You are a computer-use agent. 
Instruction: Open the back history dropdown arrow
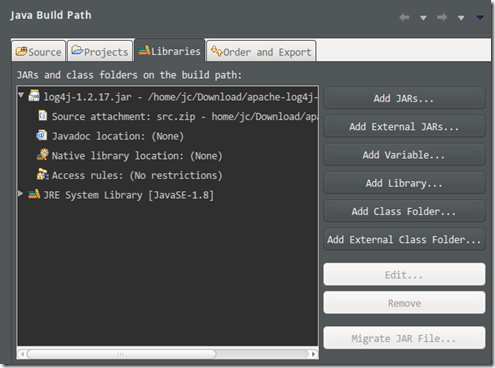tap(423, 18)
